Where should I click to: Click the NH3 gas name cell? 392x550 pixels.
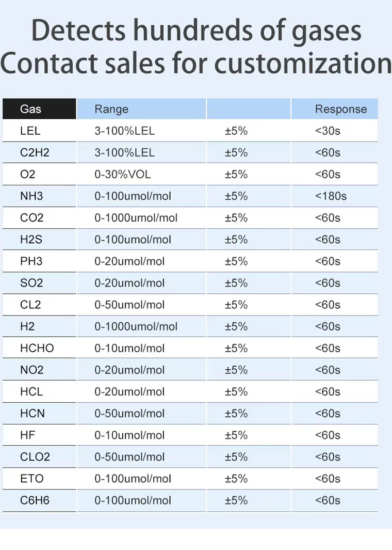pyautogui.click(x=39, y=196)
